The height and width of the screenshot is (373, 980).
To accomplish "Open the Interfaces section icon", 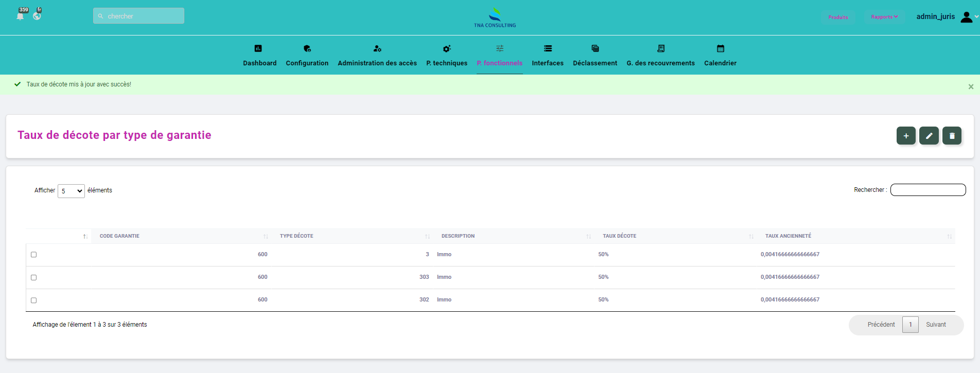I will (548, 49).
